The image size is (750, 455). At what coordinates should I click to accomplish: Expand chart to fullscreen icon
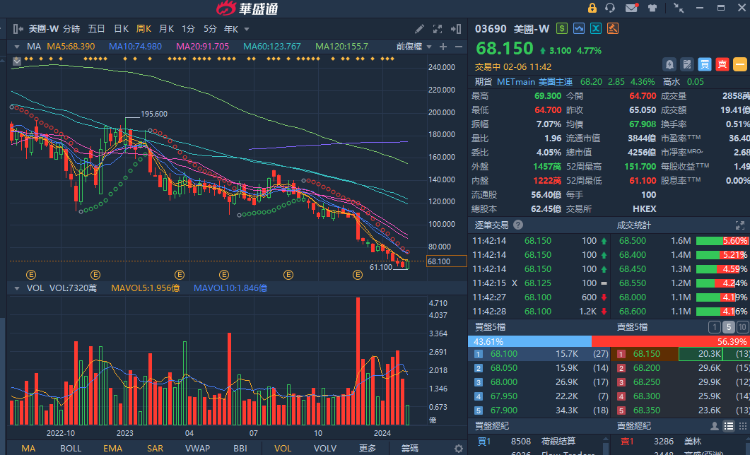tap(437, 29)
